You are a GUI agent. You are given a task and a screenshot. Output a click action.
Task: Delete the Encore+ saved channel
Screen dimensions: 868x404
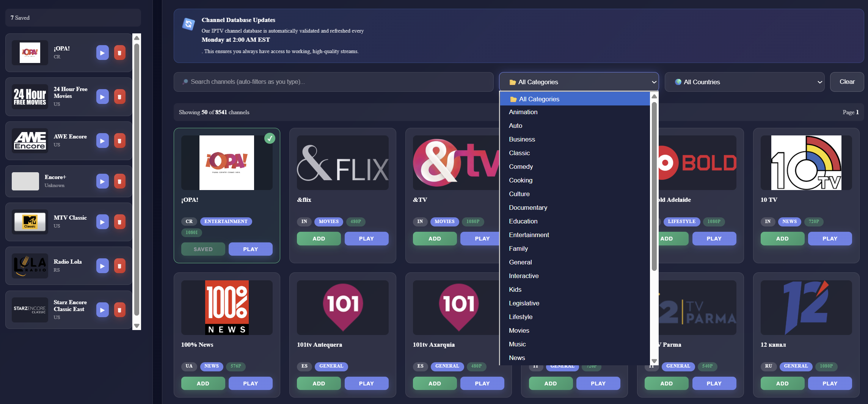click(x=119, y=181)
